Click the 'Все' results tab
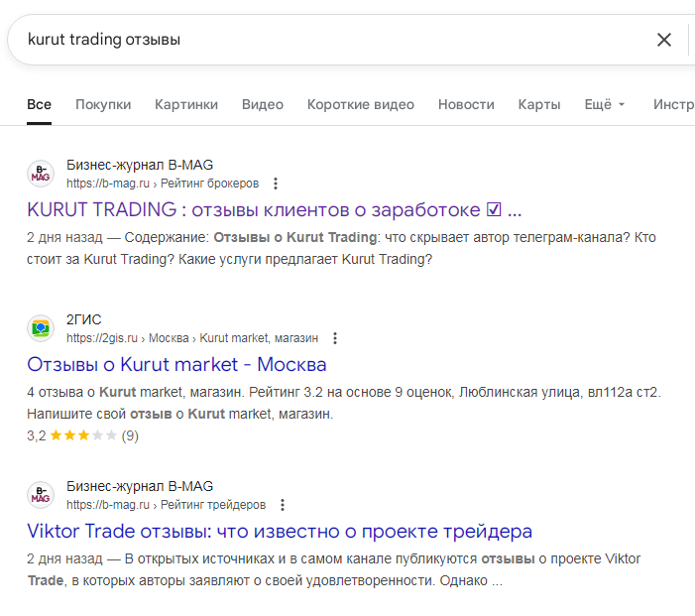 pos(40,104)
